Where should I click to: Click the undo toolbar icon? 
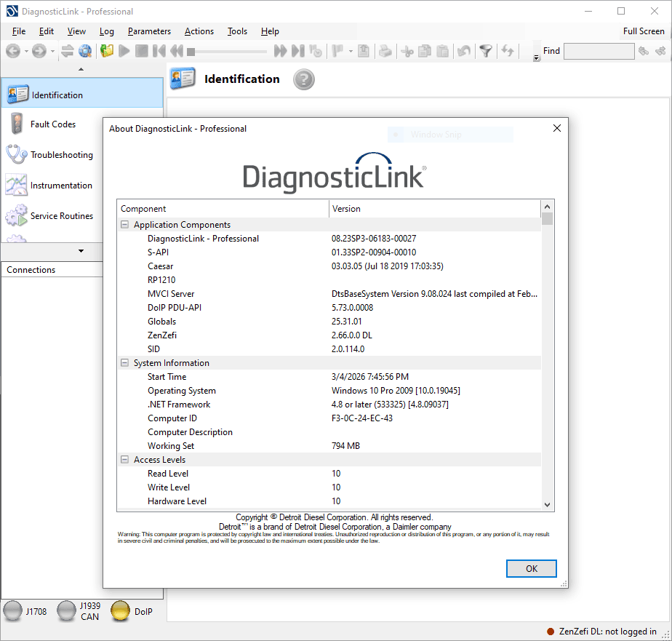point(464,51)
